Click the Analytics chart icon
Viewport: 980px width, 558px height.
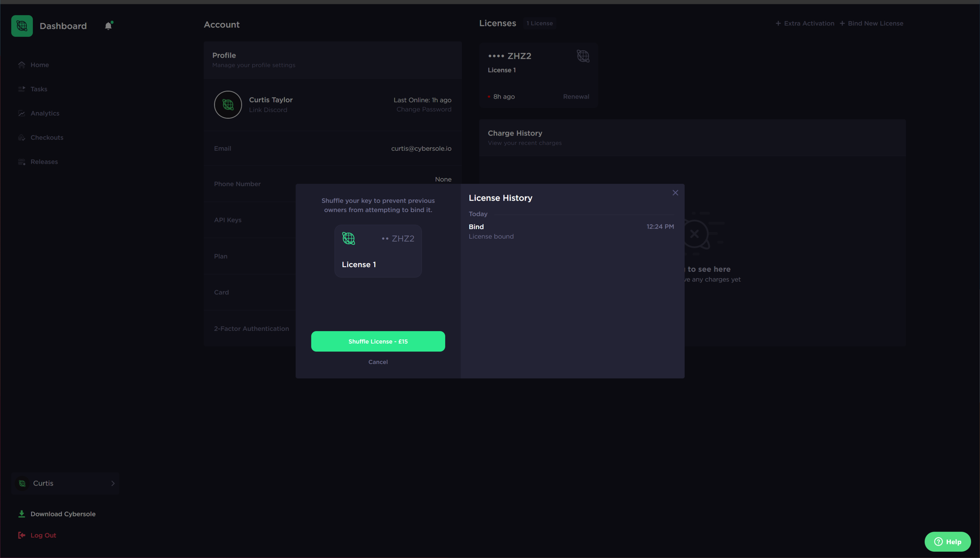click(x=22, y=113)
